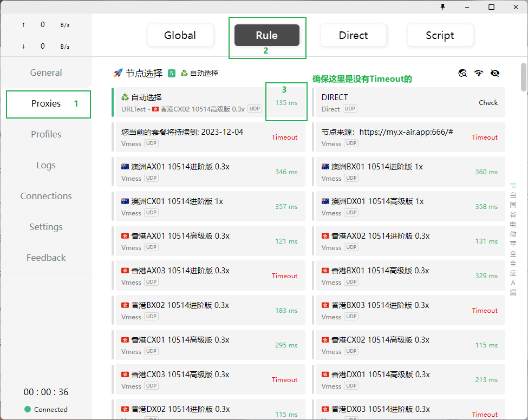Viewport: 528px width, 420px height.
Task: Click the upload speed arrow indicator
Action: tap(23, 25)
